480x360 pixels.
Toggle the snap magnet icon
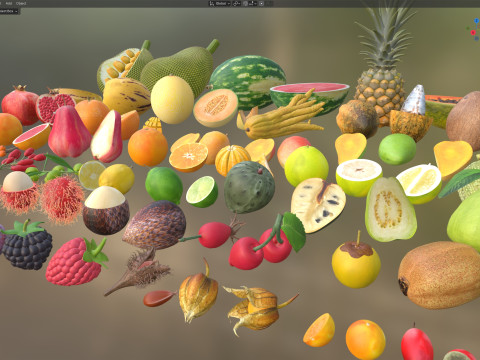click(245, 4)
